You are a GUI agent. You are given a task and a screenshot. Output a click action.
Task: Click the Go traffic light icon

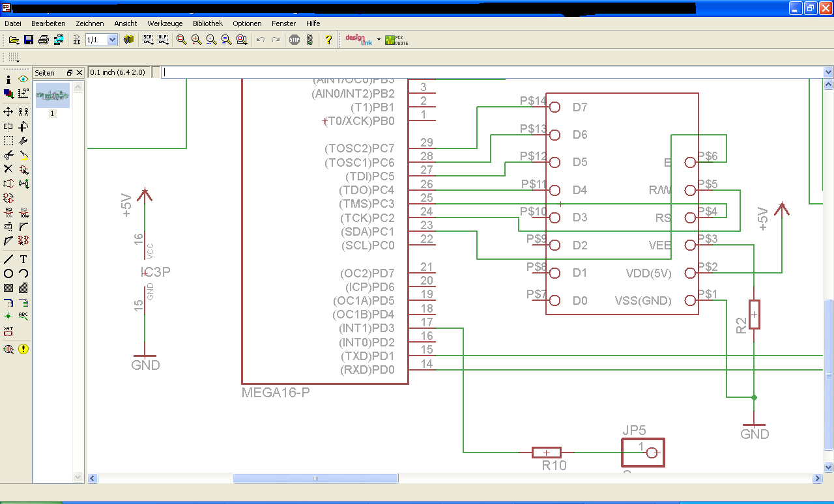[x=309, y=40]
